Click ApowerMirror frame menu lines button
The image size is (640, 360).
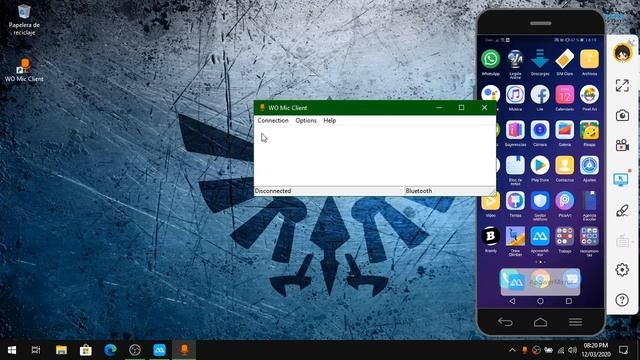575,322
